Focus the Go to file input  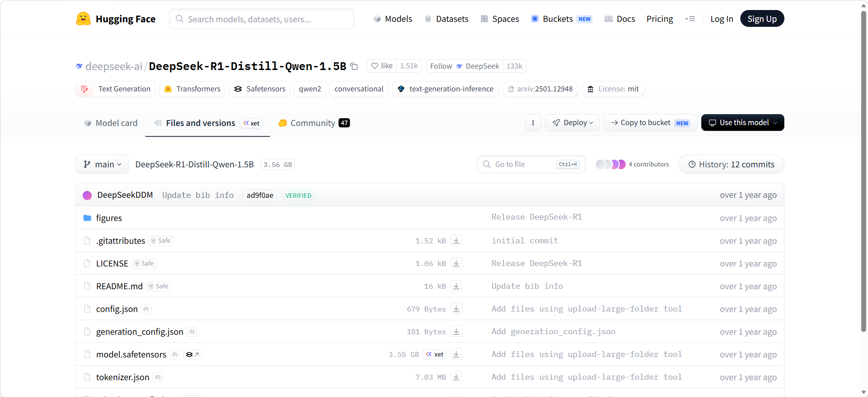531,164
